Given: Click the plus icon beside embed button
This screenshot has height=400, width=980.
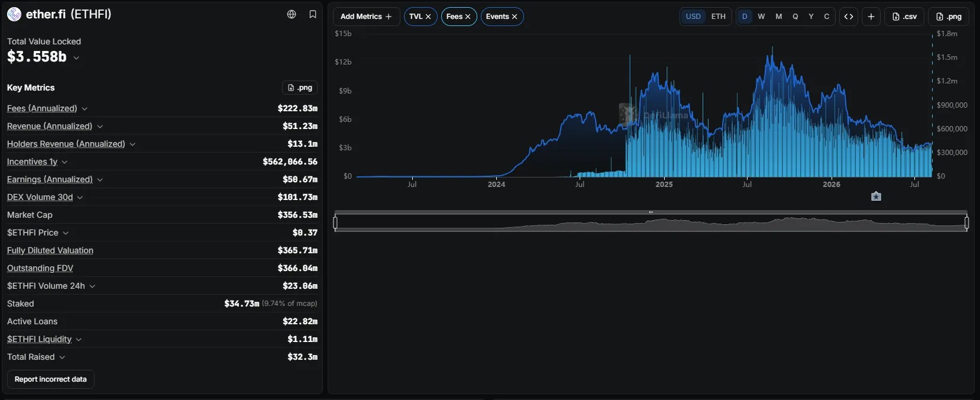Looking at the screenshot, I should pyautogui.click(x=871, y=17).
